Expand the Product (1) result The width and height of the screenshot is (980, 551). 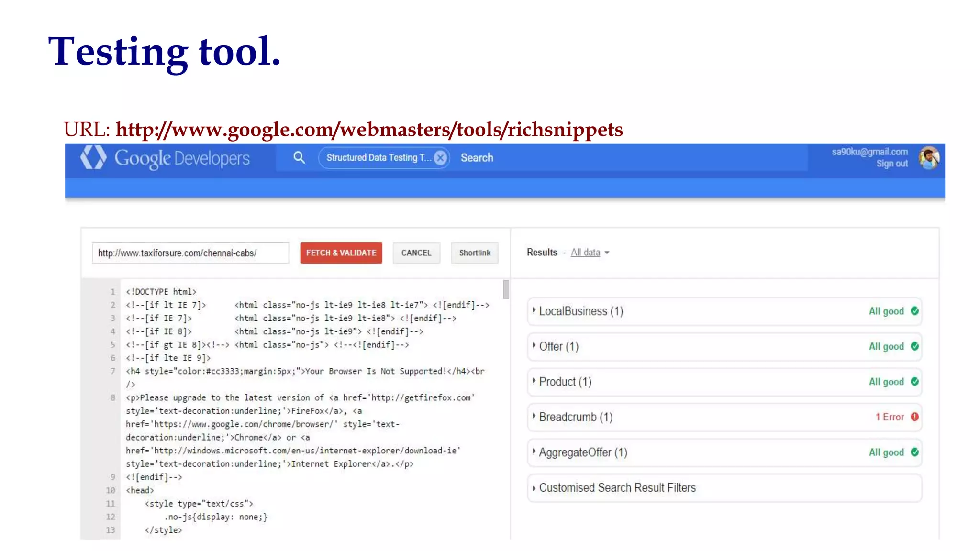point(724,382)
